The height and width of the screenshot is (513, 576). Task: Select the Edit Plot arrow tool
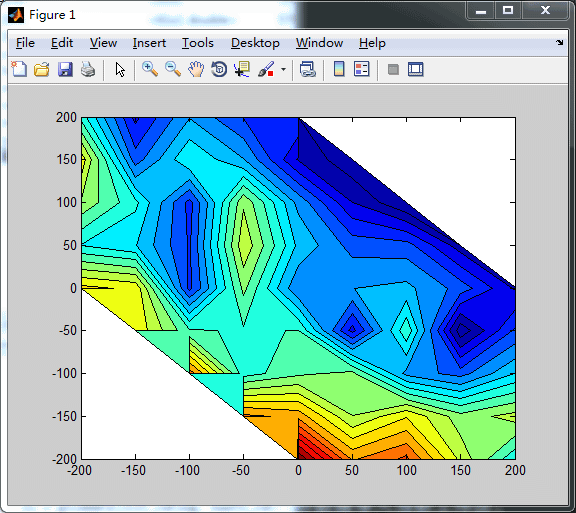pos(120,69)
